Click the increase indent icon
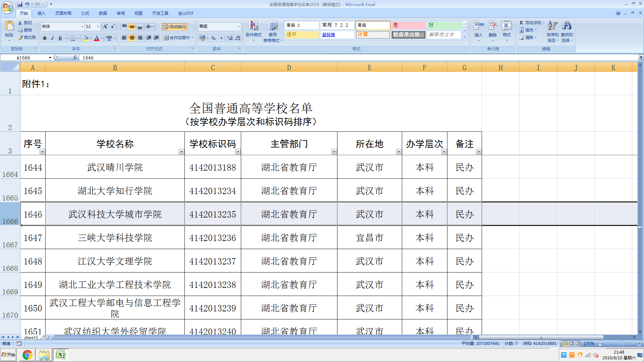 pos(156,38)
